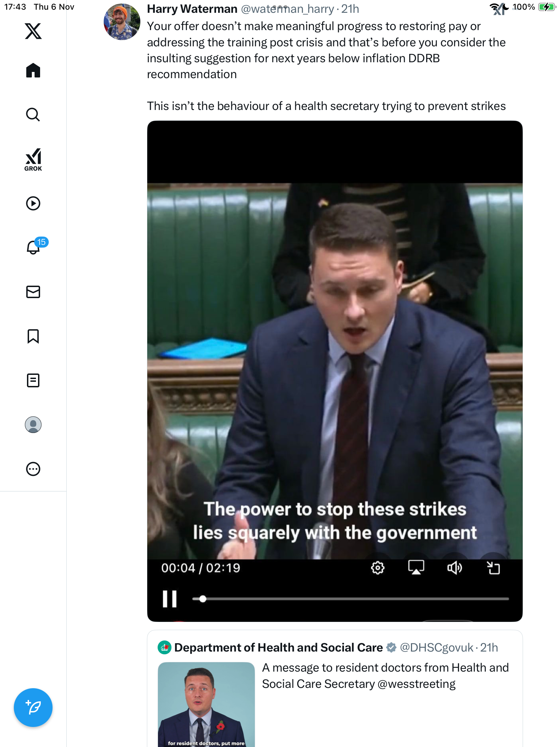This screenshot has width=560, height=747.
Task: Pause the playing video
Action: [170, 599]
